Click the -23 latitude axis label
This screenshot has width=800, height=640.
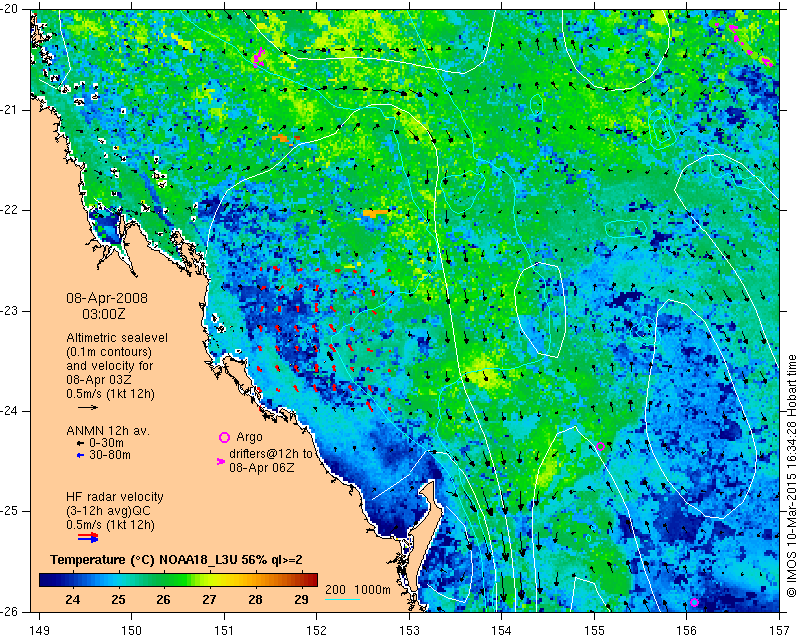click(x=11, y=311)
